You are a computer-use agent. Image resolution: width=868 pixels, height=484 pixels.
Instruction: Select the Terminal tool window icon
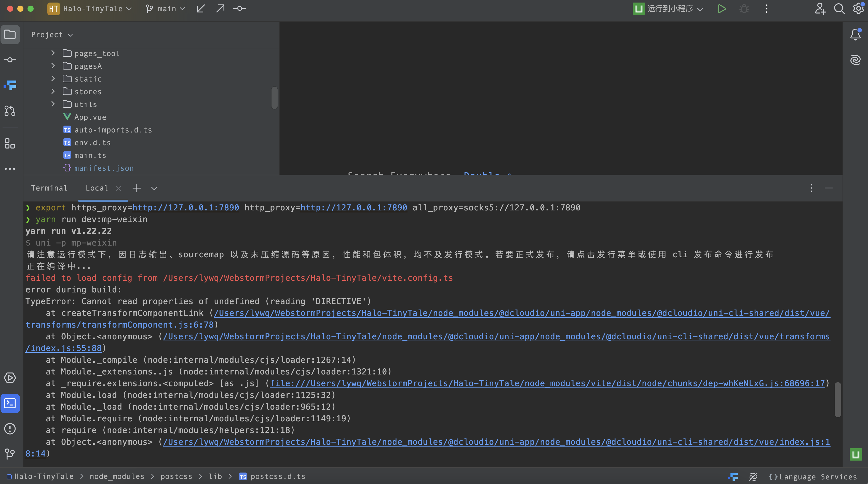(x=10, y=404)
